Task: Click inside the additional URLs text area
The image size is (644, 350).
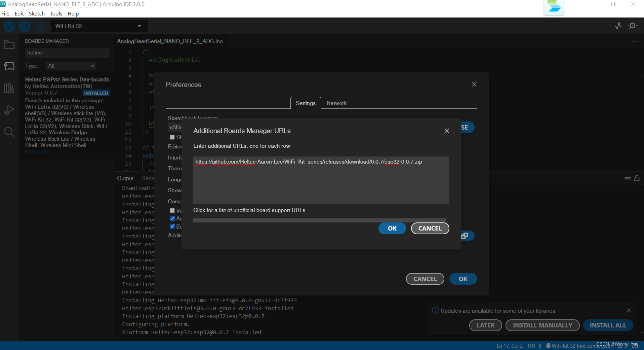Action: pyautogui.click(x=321, y=180)
